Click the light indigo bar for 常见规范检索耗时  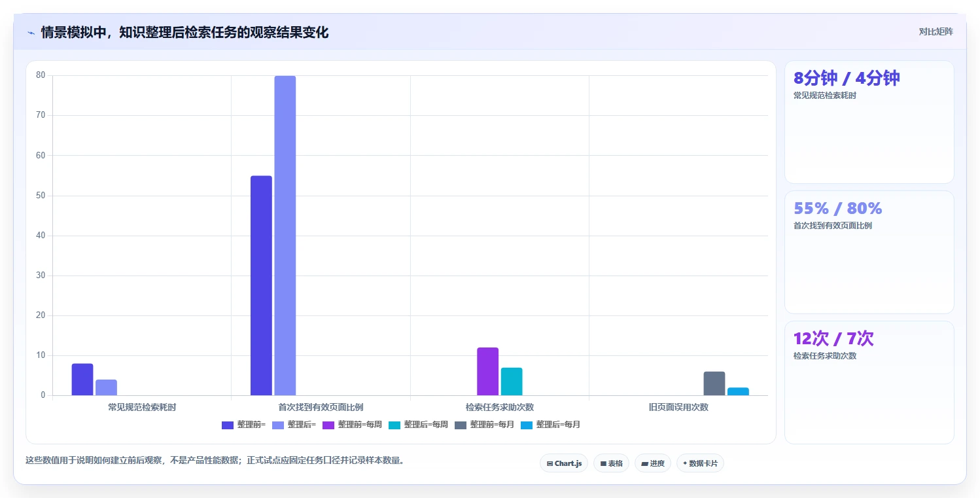click(x=106, y=387)
